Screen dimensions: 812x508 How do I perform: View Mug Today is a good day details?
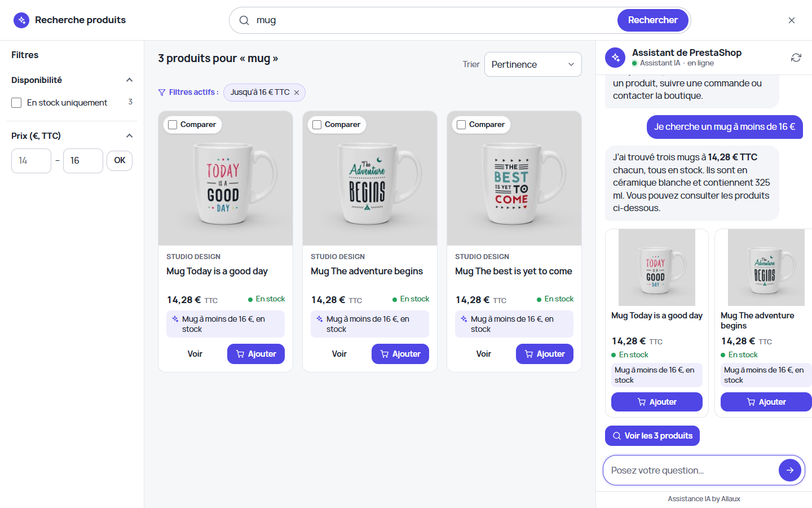coord(195,354)
